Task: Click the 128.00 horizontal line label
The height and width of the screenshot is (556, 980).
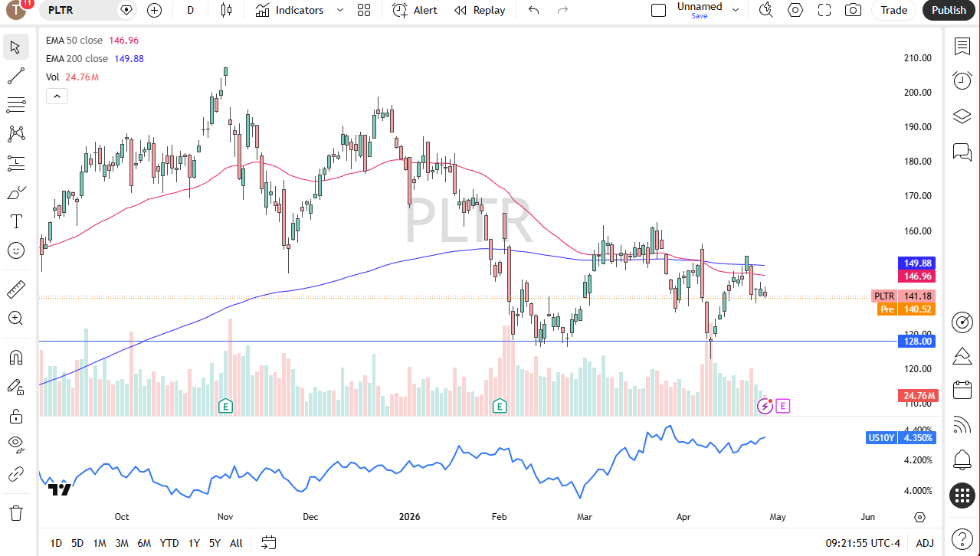Action: pyautogui.click(x=916, y=342)
